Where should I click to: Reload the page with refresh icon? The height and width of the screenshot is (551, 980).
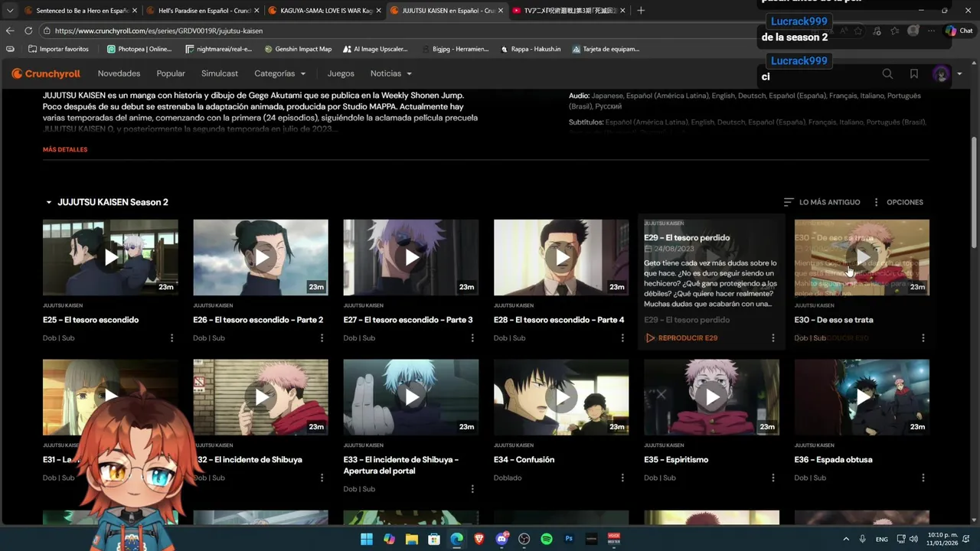[x=28, y=31]
